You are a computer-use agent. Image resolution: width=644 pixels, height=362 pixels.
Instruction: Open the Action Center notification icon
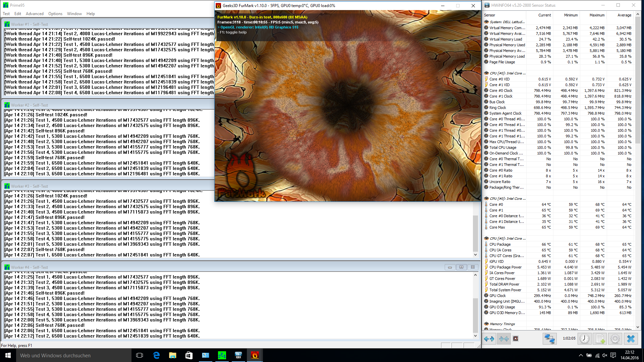(613, 355)
